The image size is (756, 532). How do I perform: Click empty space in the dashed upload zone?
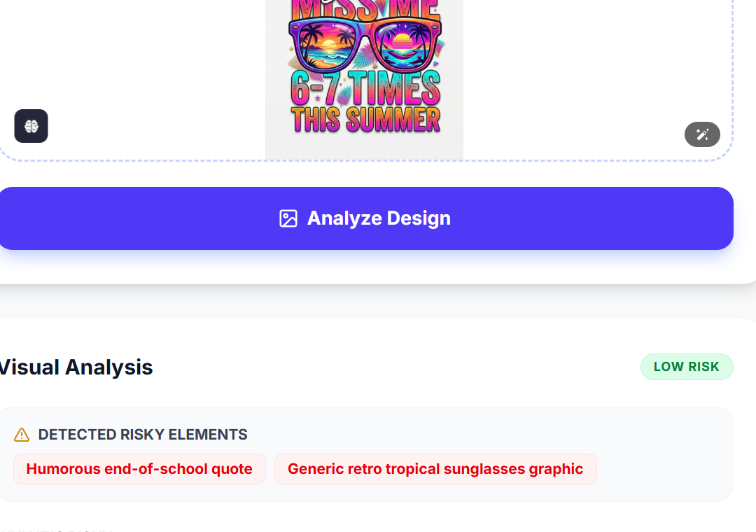[579, 72]
